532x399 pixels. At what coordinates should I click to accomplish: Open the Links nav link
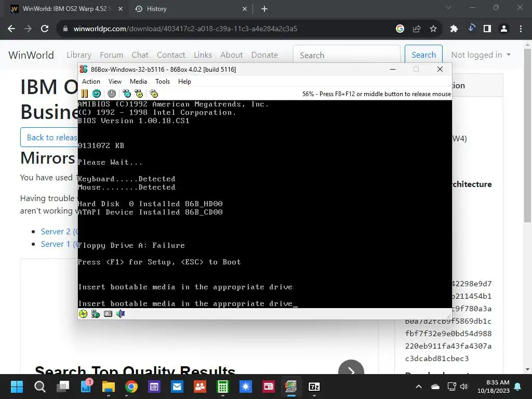click(x=203, y=55)
